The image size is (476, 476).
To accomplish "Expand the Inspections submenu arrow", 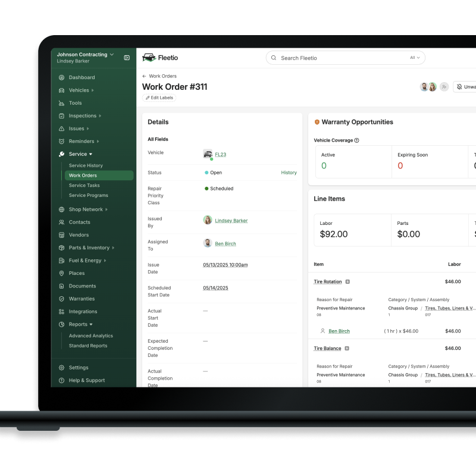I will pos(100,115).
